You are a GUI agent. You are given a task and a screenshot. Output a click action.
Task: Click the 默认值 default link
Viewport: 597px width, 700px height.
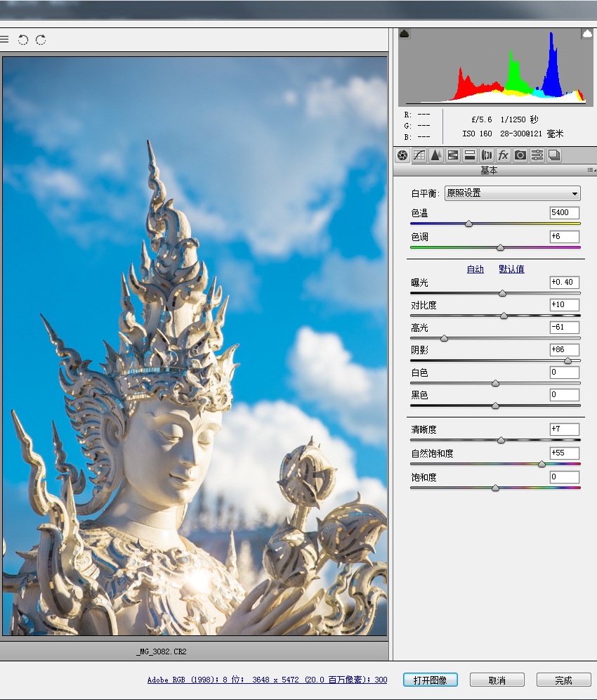click(x=511, y=269)
